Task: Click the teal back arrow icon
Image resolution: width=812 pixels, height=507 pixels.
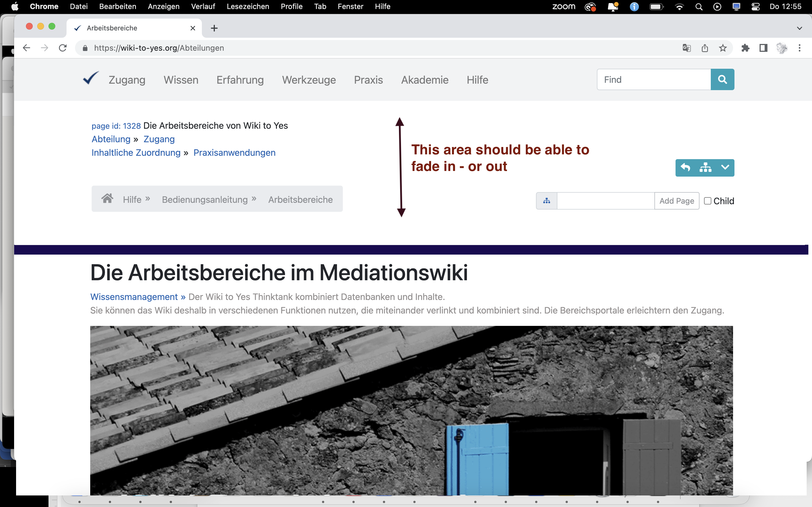Action: (685, 167)
